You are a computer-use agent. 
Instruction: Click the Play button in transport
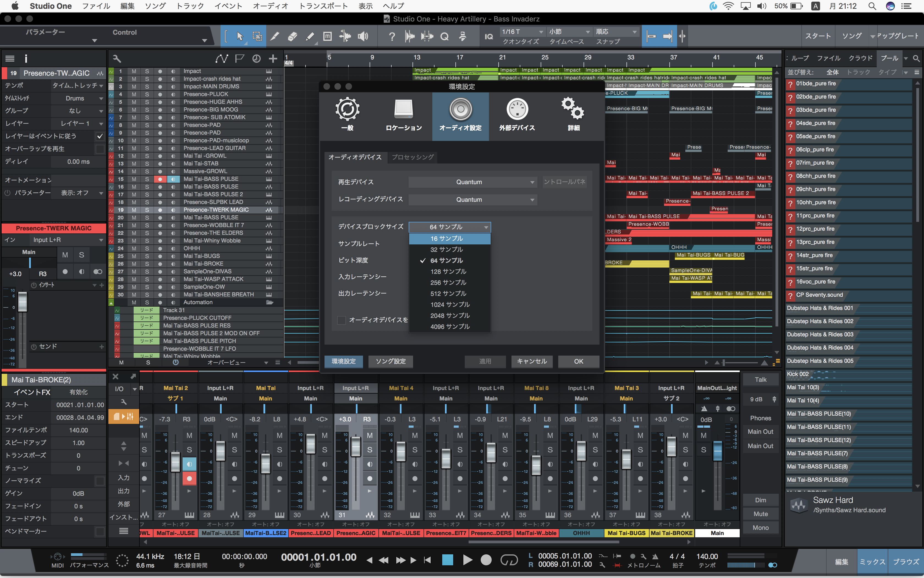click(x=467, y=560)
